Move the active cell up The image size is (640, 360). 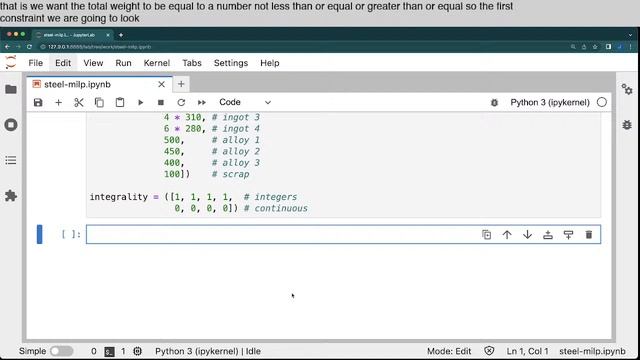(x=507, y=235)
